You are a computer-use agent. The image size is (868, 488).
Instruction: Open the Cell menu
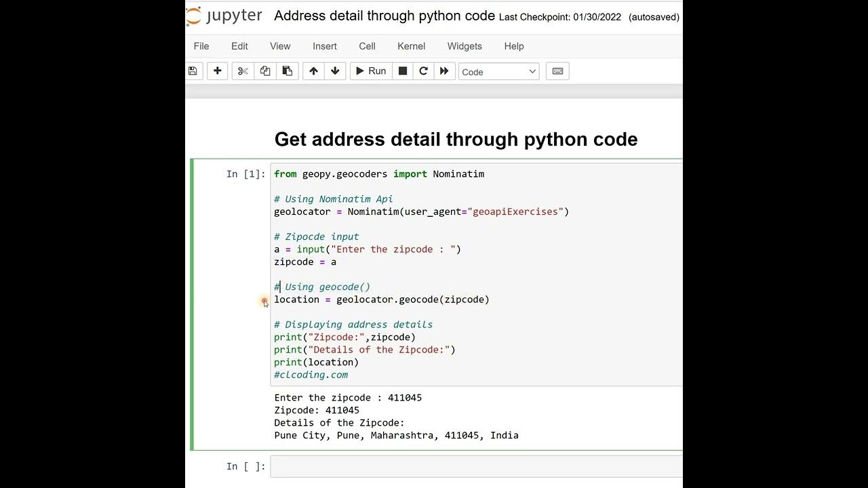pyautogui.click(x=367, y=46)
